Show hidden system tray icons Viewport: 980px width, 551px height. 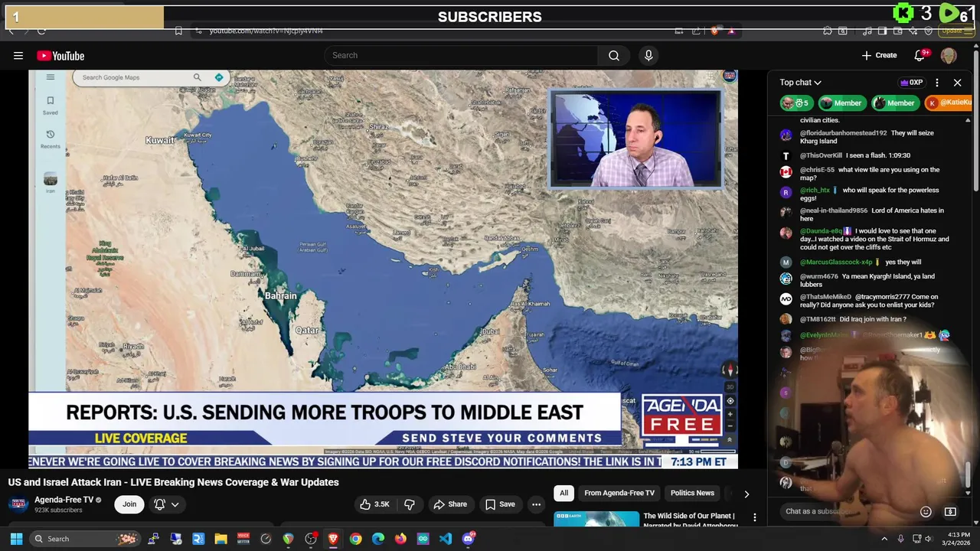884,539
